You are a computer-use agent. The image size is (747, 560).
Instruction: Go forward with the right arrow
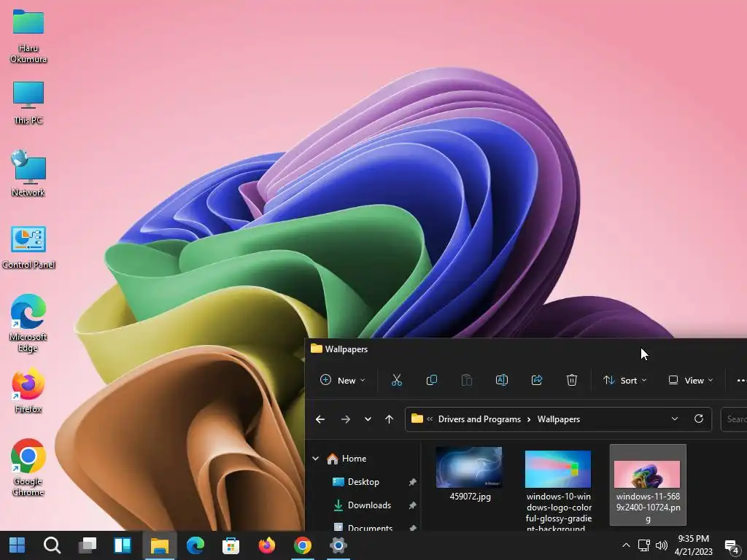tap(345, 419)
